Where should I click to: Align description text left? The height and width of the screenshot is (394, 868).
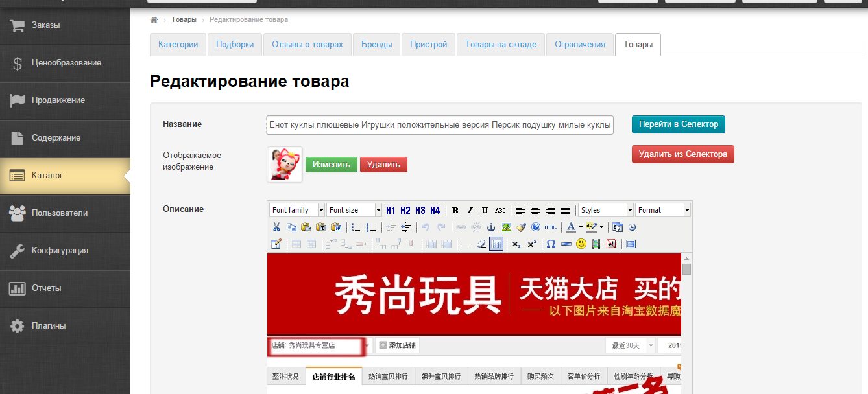click(x=520, y=211)
